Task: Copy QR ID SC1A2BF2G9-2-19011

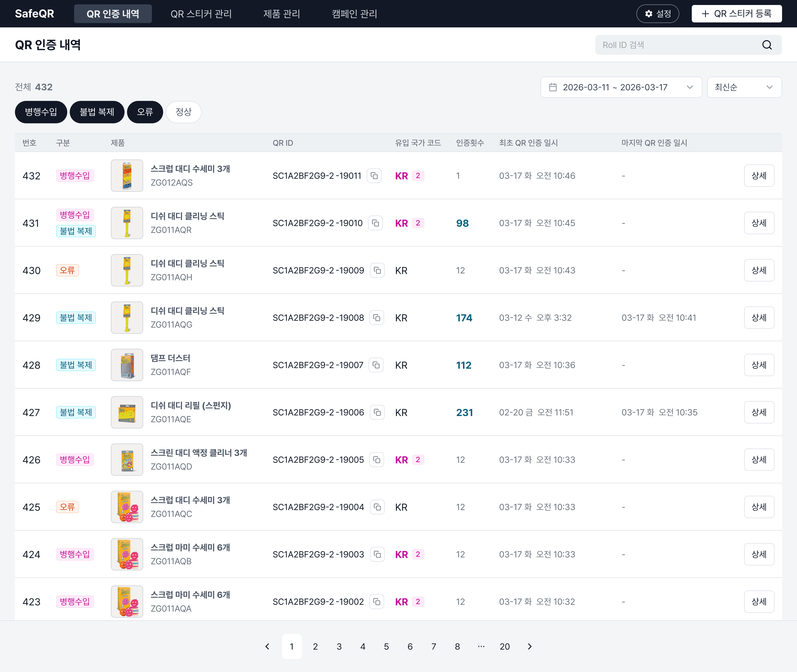Action: click(x=374, y=176)
